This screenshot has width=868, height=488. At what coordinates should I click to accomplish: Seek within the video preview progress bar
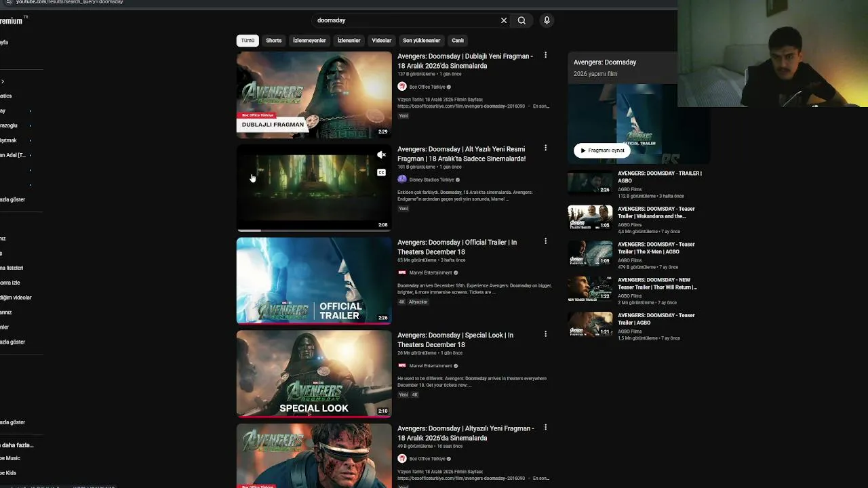(314, 230)
